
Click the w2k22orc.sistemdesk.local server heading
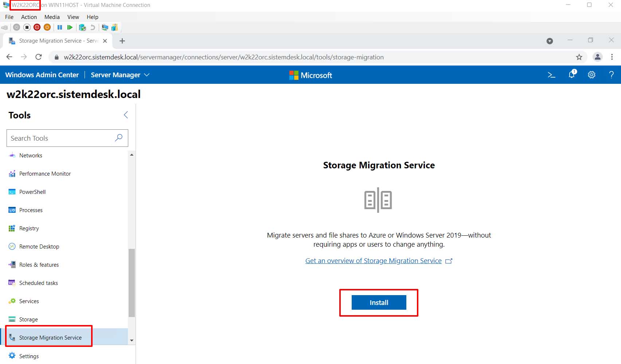click(74, 94)
